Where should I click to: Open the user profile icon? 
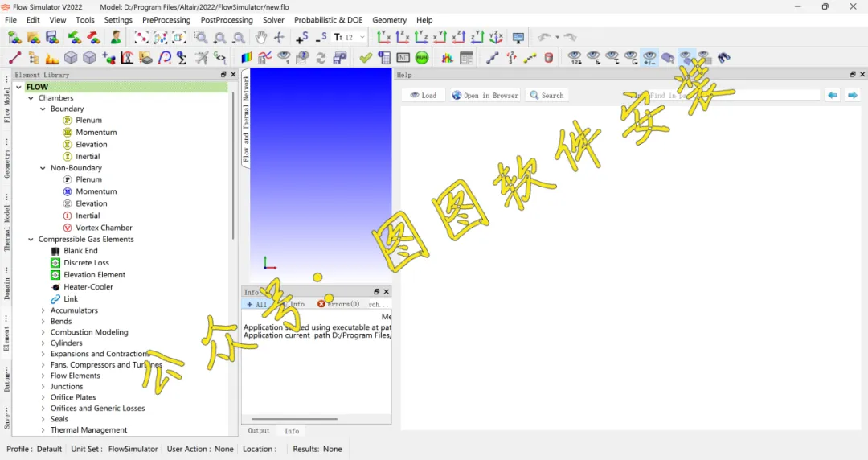pos(116,38)
